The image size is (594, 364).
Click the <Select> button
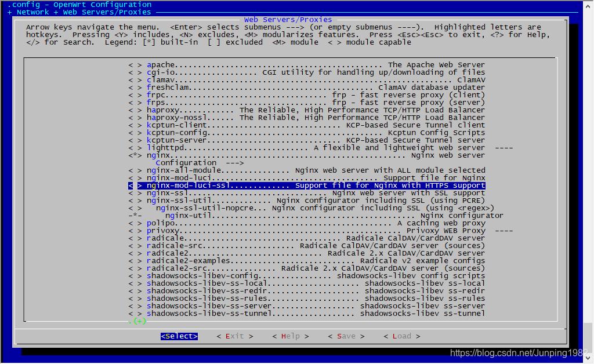pos(179,336)
